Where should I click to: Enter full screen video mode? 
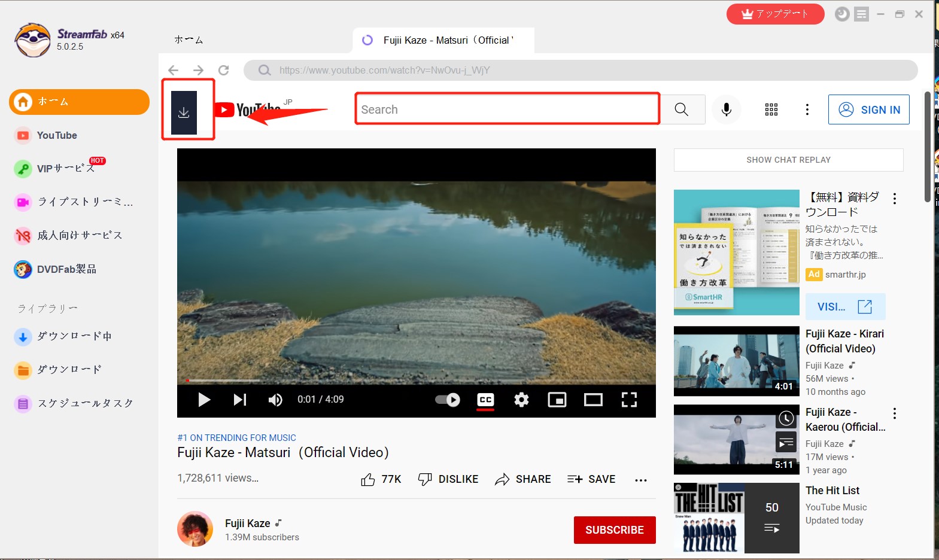tap(629, 400)
